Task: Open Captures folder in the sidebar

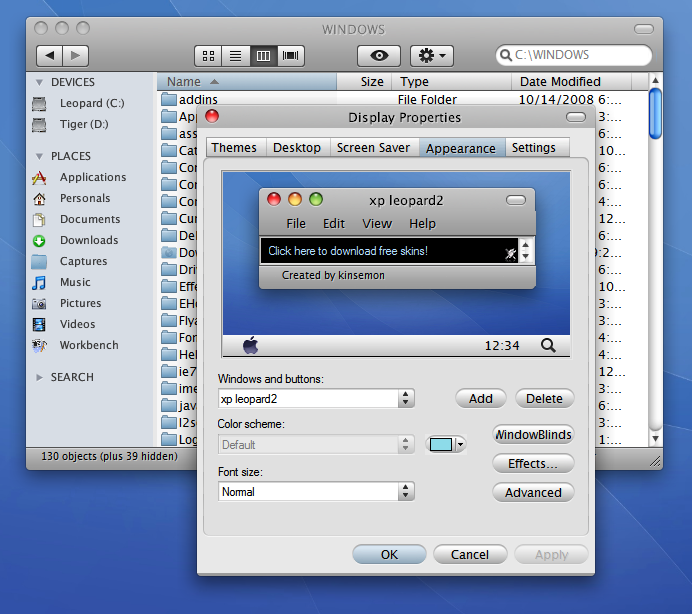Action: tap(70, 261)
